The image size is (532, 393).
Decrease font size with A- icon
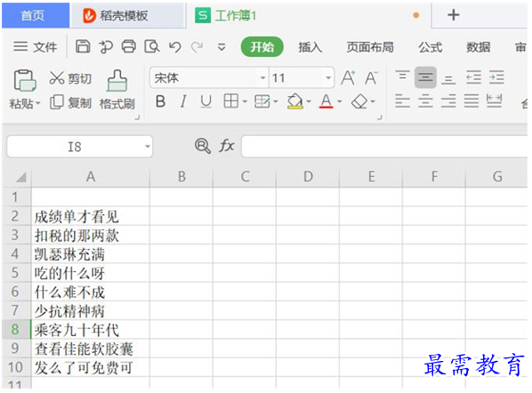(x=372, y=78)
